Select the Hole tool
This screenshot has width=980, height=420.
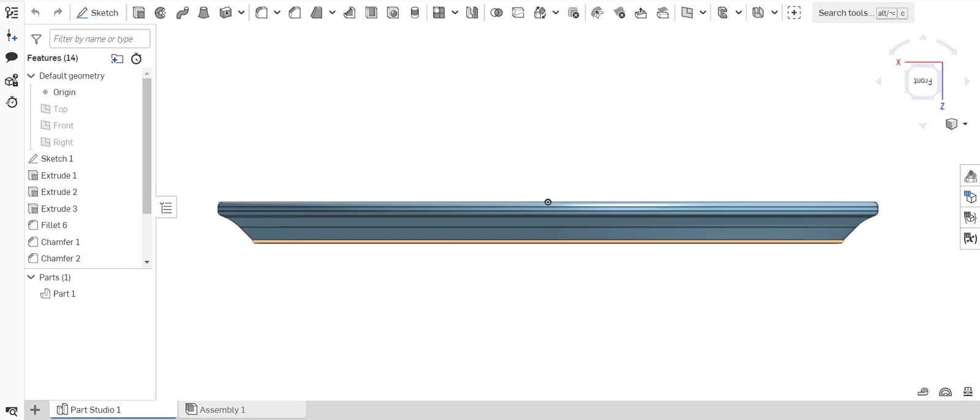tap(393, 13)
